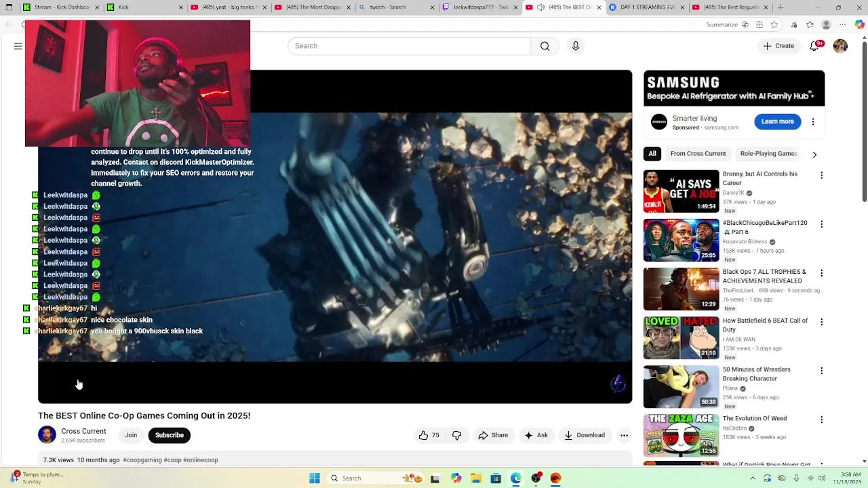Image resolution: width=868 pixels, height=488 pixels.
Task: Click the Edge Copilot icon in toolbar
Action: [x=859, y=25]
